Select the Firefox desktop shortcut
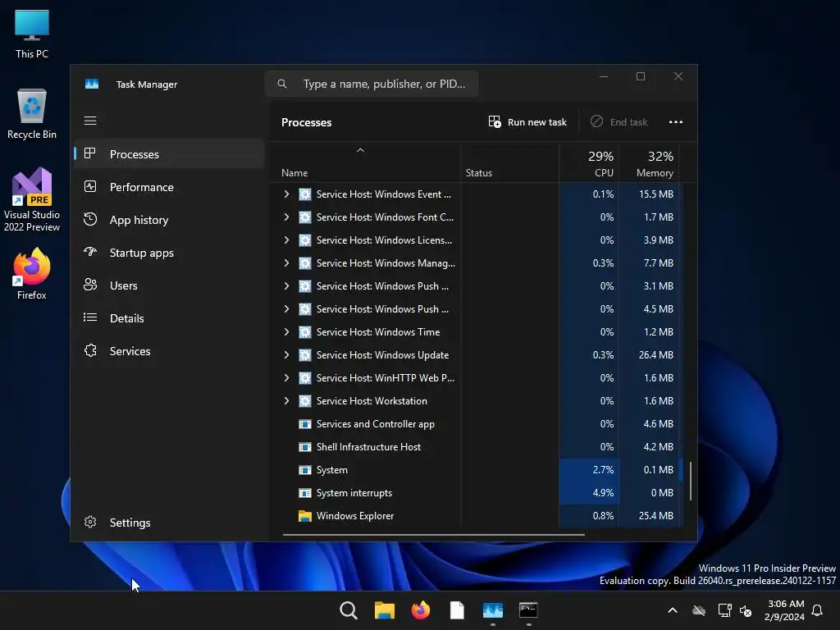This screenshot has width=840, height=630. [32, 273]
